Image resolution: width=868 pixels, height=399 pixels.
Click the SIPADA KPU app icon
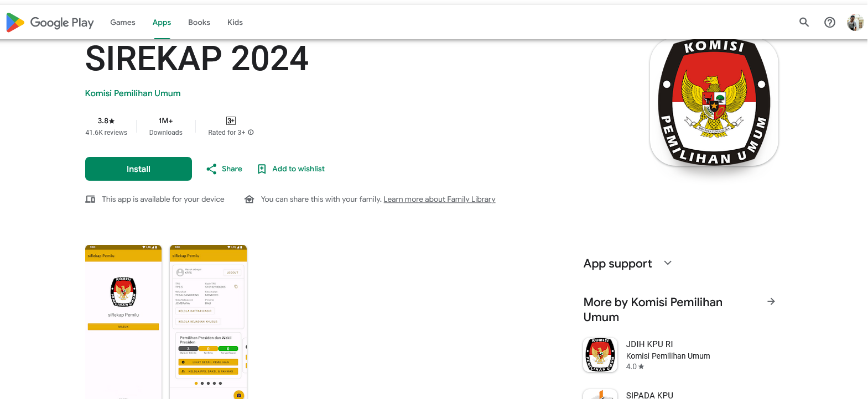(x=600, y=393)
